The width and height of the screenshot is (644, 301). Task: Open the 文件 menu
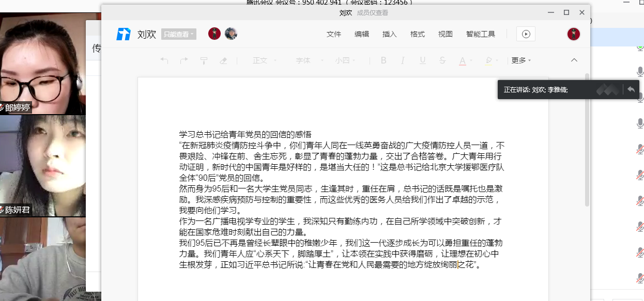click(334, 34)
